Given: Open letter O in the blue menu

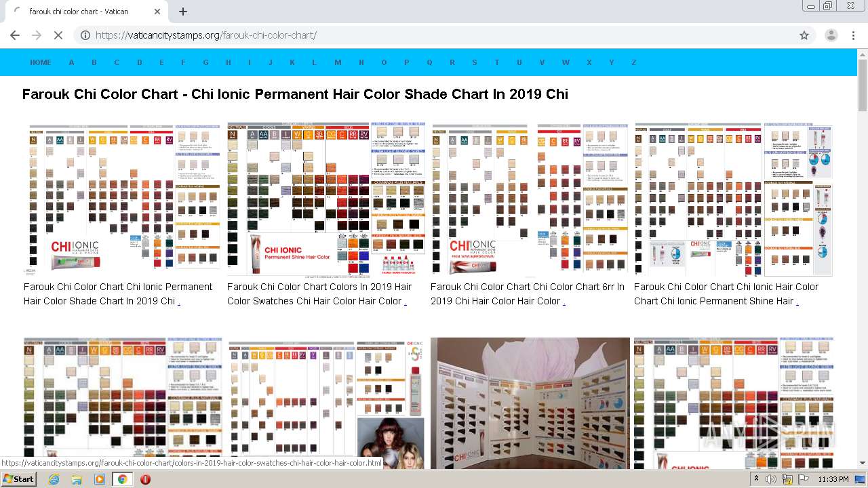Looking at the screenshot, I should (384, 62).
